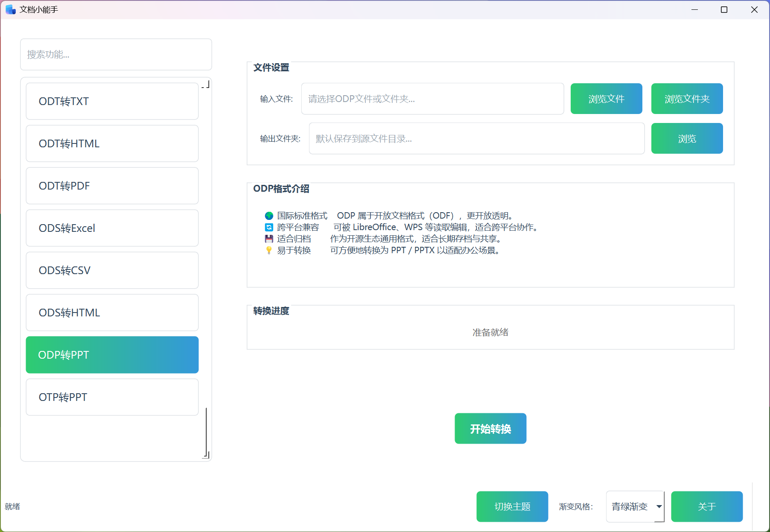Browse for input files via 浏览文件
Image resolution: width=770 pixels, height=532 pixels.
coord(606,99)
